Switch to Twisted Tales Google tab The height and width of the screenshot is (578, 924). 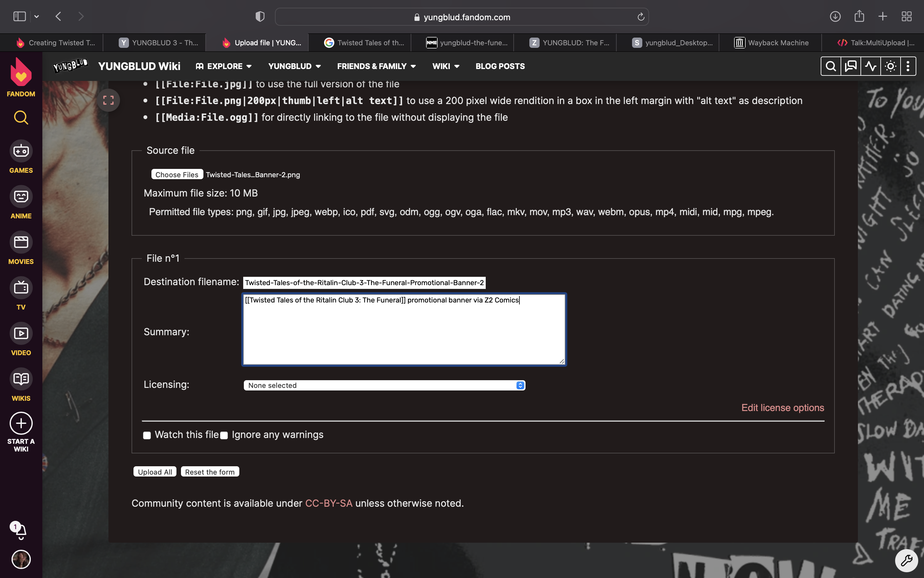(x=360, y=43)
